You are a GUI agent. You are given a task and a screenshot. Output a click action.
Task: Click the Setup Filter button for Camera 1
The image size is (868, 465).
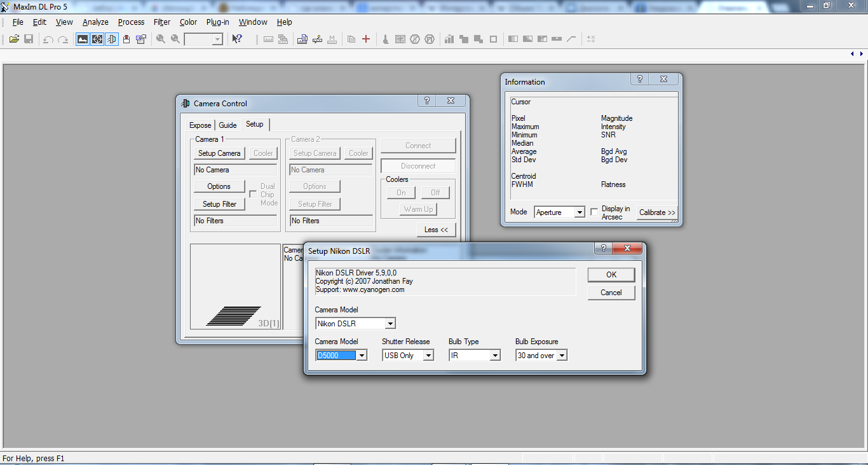coord(219,204)
